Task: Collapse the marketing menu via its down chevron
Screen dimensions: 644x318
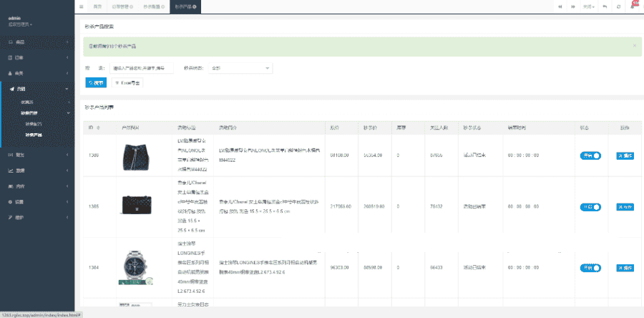Action: click(x=67, y=88)
